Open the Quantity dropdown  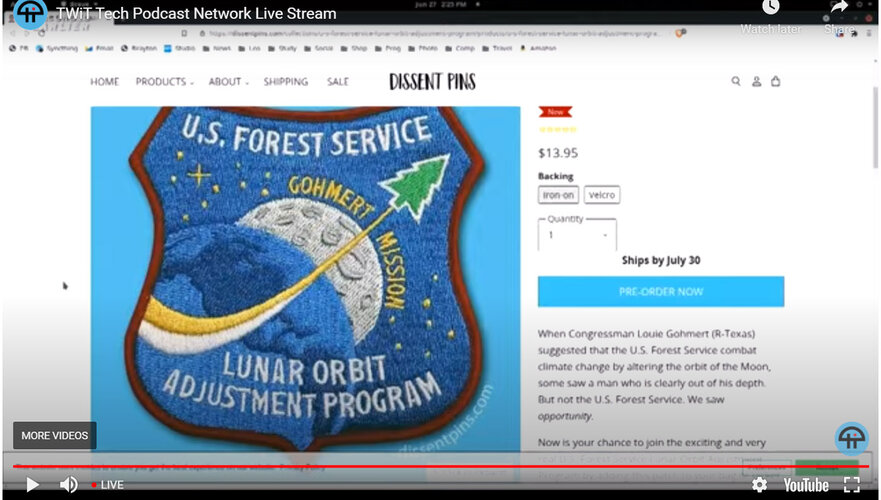click(577, 234)
